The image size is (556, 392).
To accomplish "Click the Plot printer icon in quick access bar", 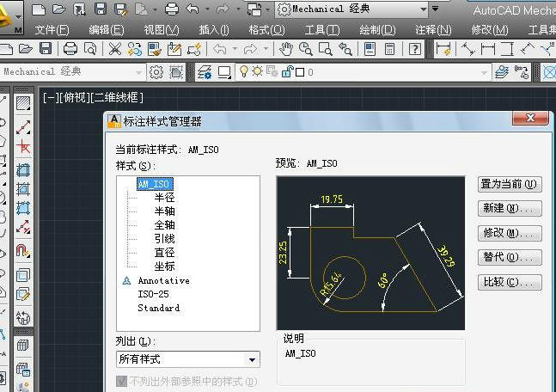I will 172,9.
